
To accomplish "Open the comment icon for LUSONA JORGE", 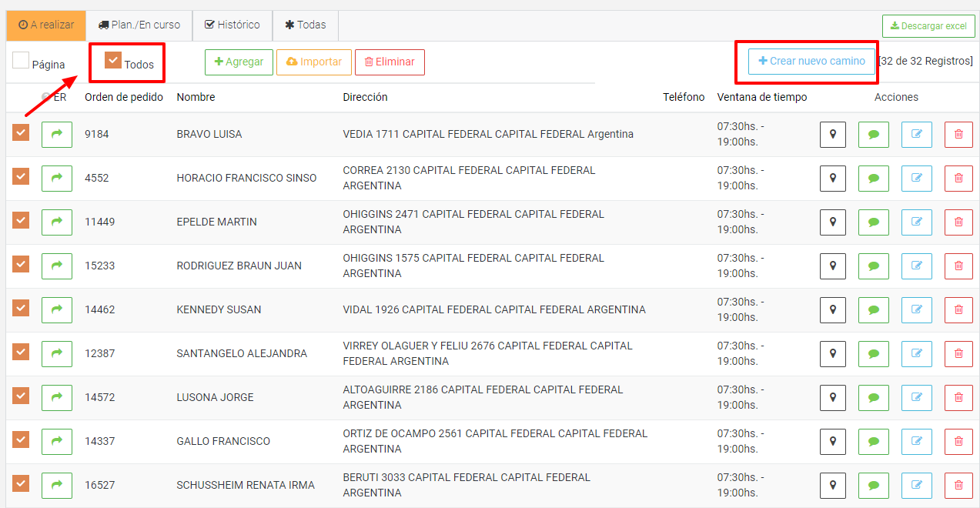I will click(873, 398).
